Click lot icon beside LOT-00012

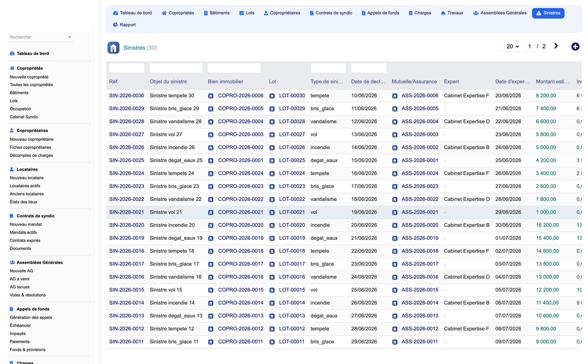(272, 329)
